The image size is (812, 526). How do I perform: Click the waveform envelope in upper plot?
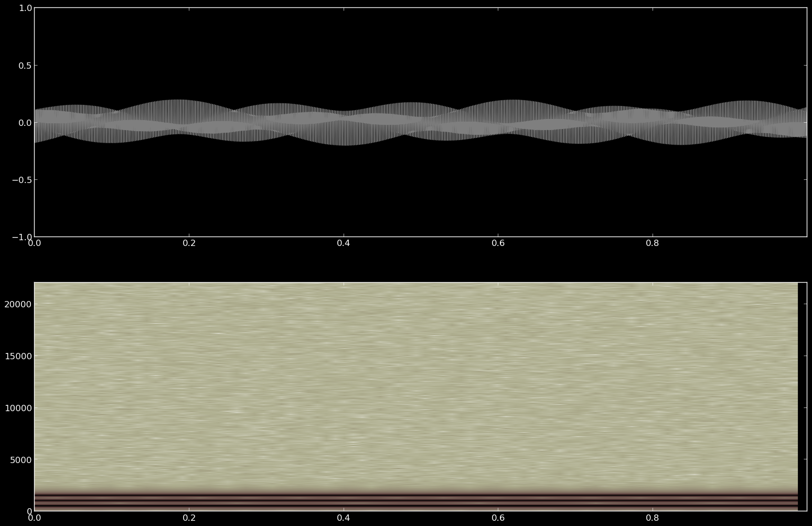coord(420,122)
